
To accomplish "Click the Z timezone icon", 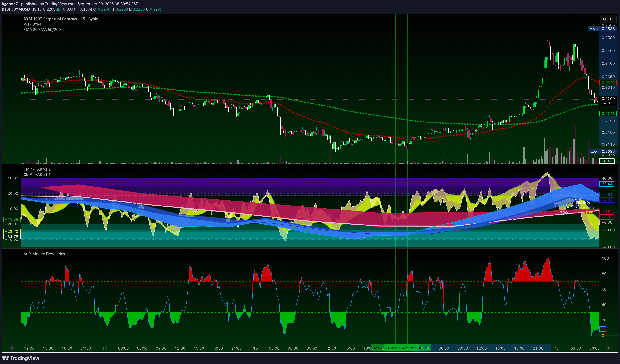I will pos(12,348).
